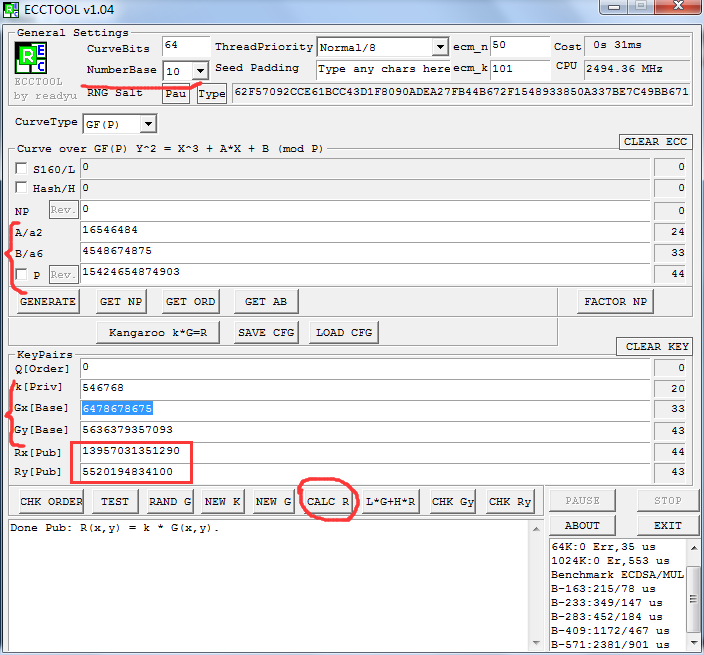Click the GET NP button
The height and width of the screenshot is (655, 704).
pos(121,301)
